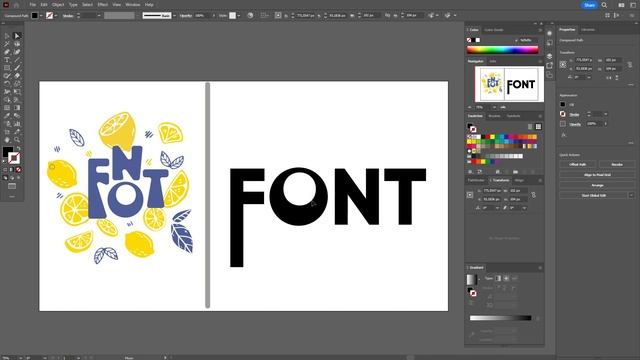This screenshot has height=360, width=640.
Task: Select the Pen tool
Action: point(7,52)
